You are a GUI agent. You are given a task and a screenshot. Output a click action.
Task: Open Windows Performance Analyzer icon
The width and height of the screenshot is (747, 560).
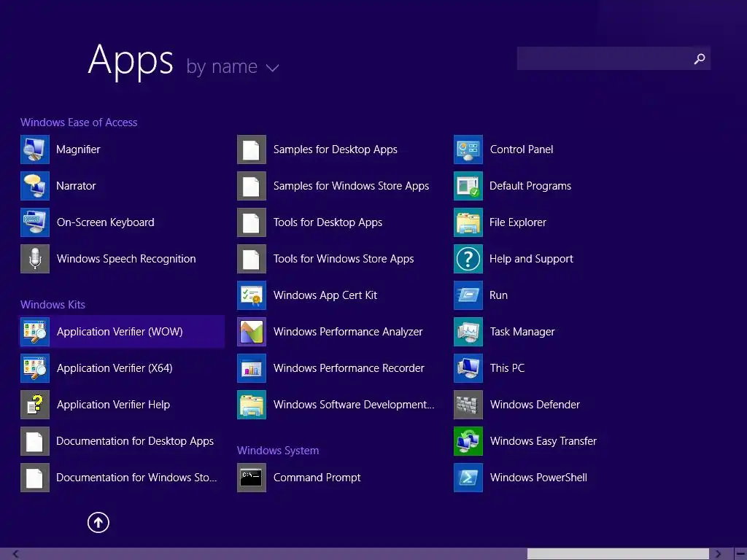[x=252, y=332]
